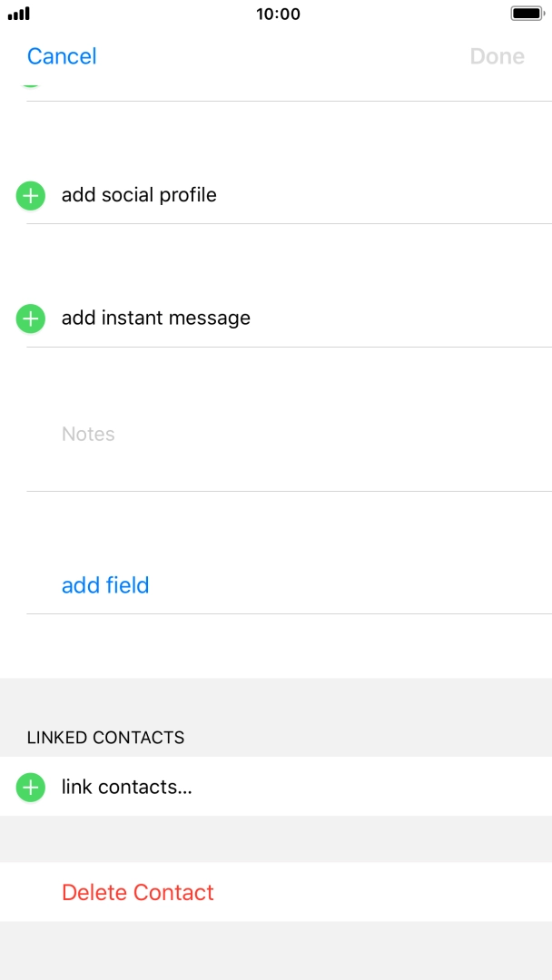Click the clock showing 10:00
The height and width of the screenshot is (980, 552).
pos(276,14)
